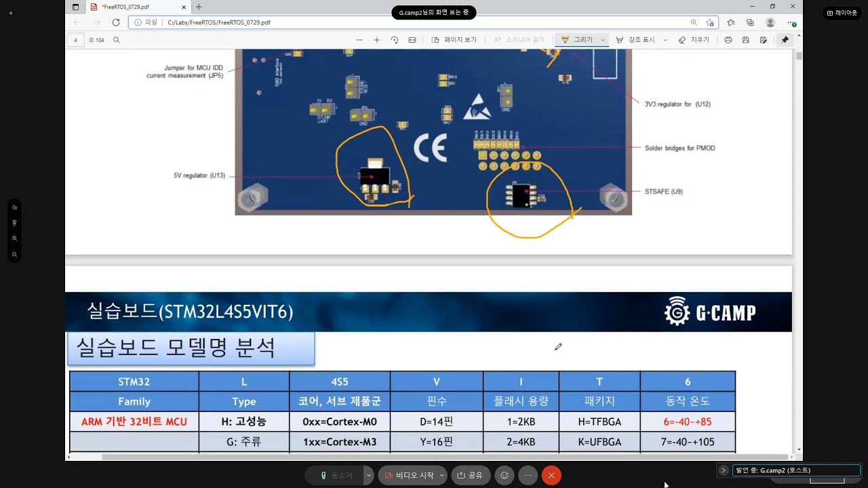Open the Favorites list icon
868x488 pixels.
click(x=731, y=22)
